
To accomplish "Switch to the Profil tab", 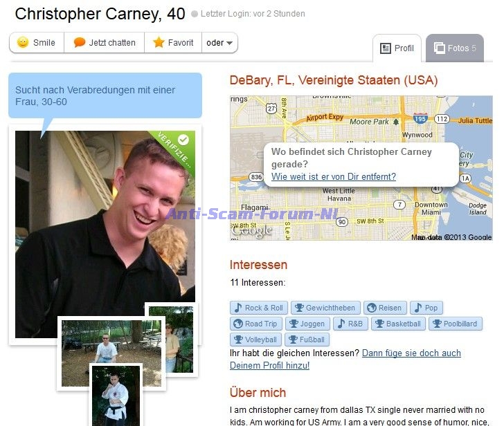I will 397,48.
